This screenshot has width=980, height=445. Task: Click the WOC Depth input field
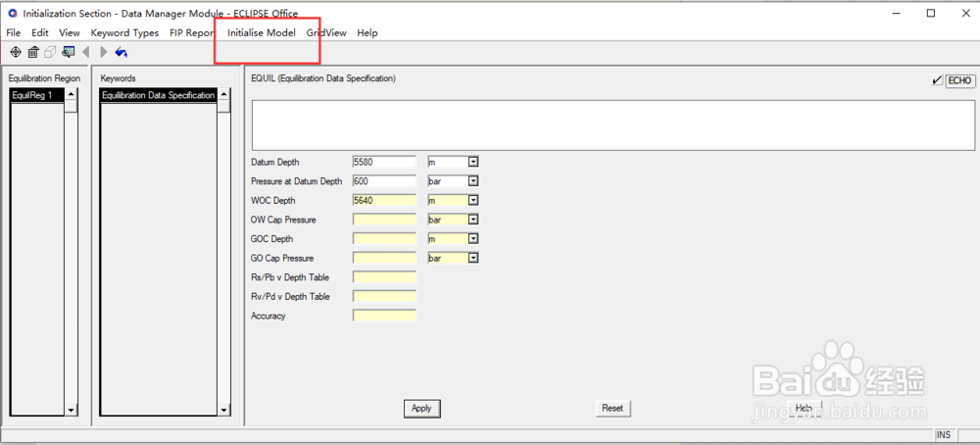coord(384,201)
